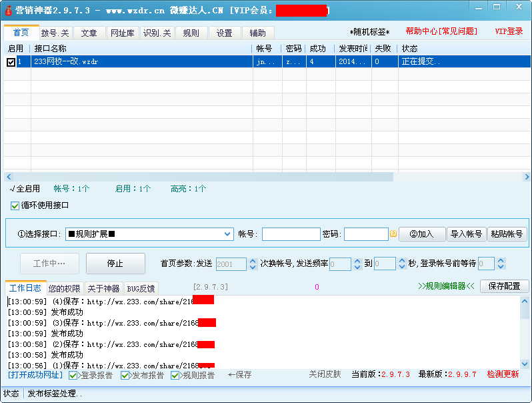This screenshot has width=532, height=403.
Task: Expand the 选择接口 dropdown
Action: [x=227, y=234]
